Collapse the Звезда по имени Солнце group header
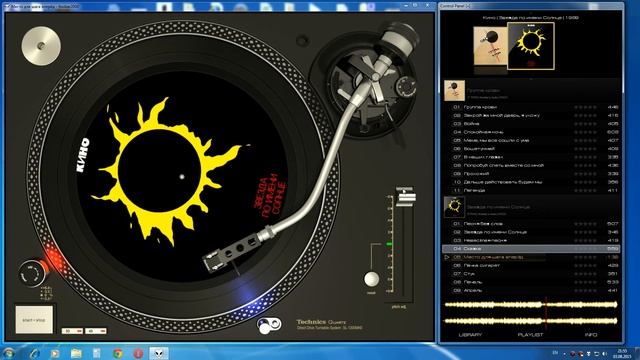Viewport: 640px width, 360px height. (x=532, y=207)
